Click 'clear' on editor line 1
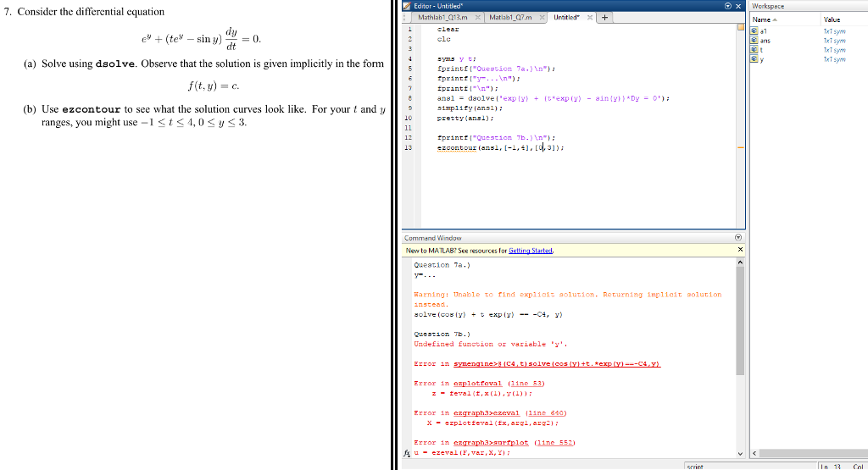Screen dimensions: 868x470 448,30
